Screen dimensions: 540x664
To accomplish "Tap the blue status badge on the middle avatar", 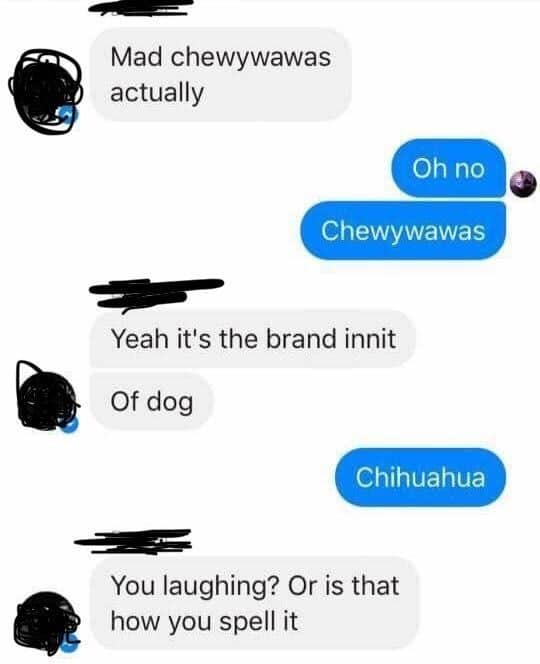I will pos(69,423).
